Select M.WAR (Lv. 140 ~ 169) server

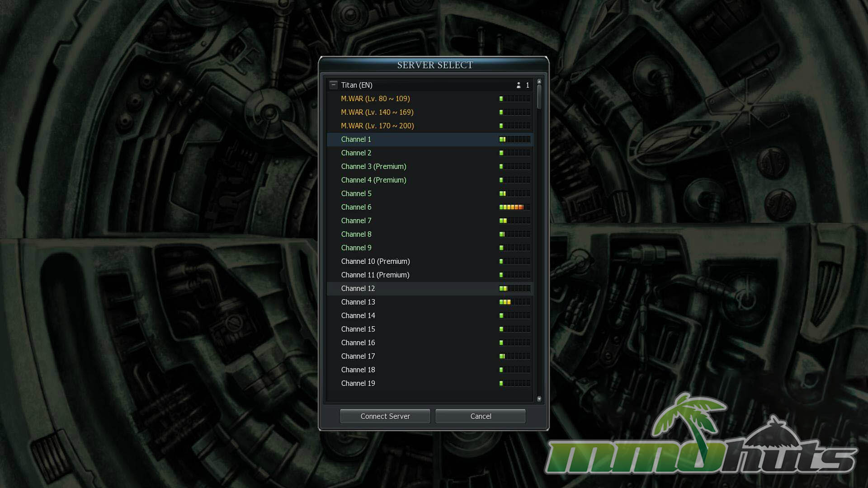coord(377,112)
